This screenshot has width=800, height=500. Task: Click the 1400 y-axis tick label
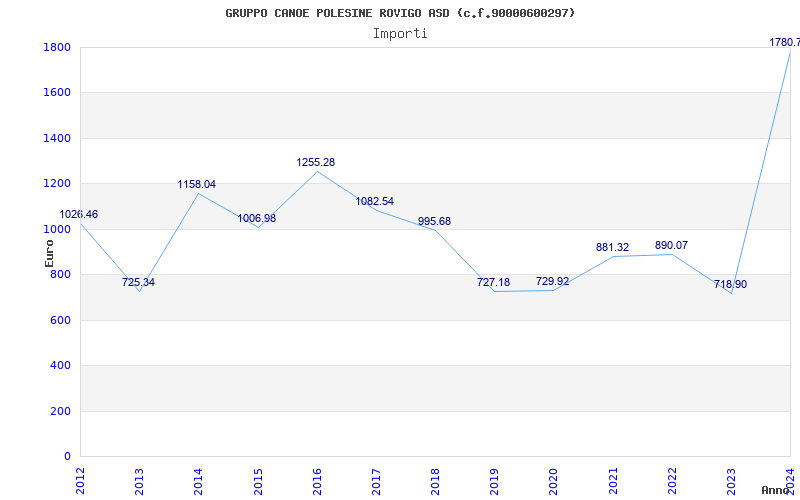[57, 138]
